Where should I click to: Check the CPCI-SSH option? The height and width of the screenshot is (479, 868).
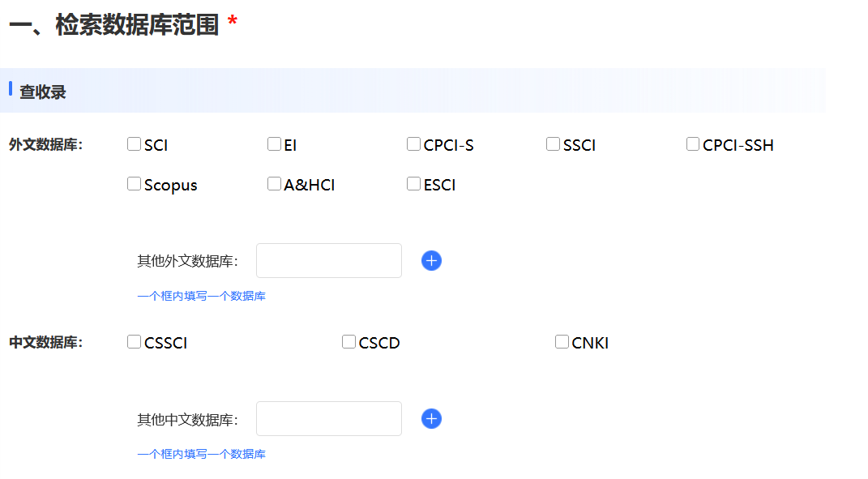[x=693, y=144]
